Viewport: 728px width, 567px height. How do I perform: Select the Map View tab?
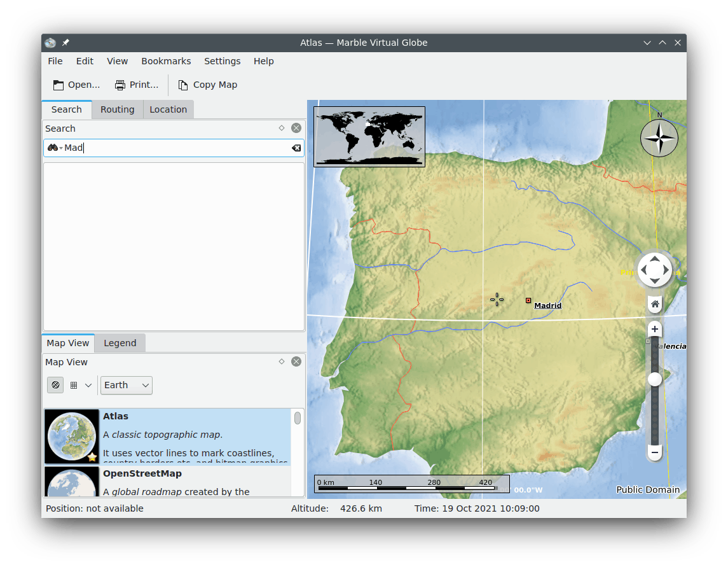click(x=68, y=343)
